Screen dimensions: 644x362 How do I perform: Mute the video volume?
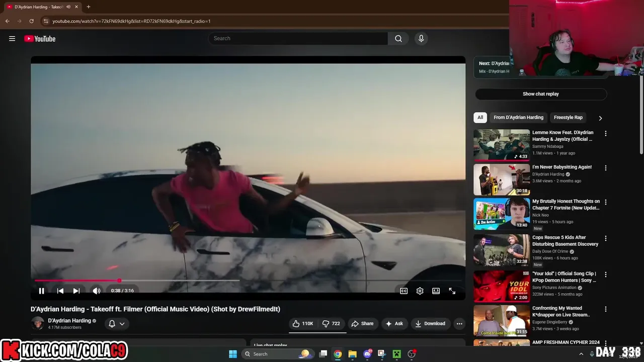[97, 291]
